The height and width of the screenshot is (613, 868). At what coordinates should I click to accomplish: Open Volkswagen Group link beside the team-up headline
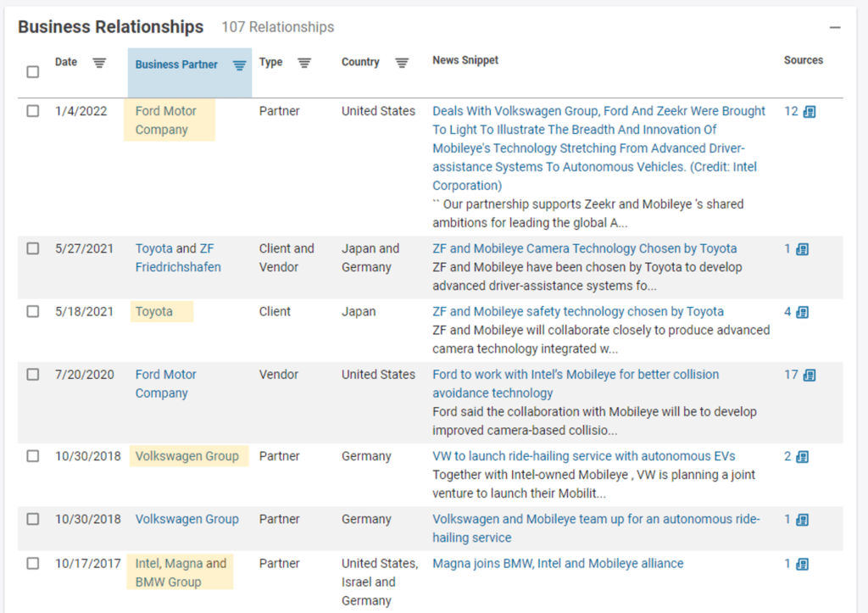[x=187, y=520]
